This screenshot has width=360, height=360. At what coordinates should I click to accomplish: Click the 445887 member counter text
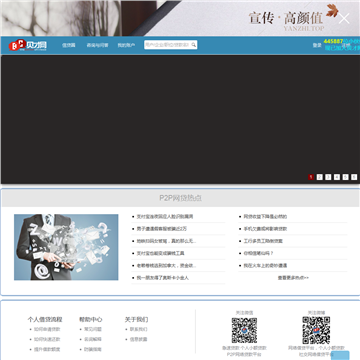(333, 41)
